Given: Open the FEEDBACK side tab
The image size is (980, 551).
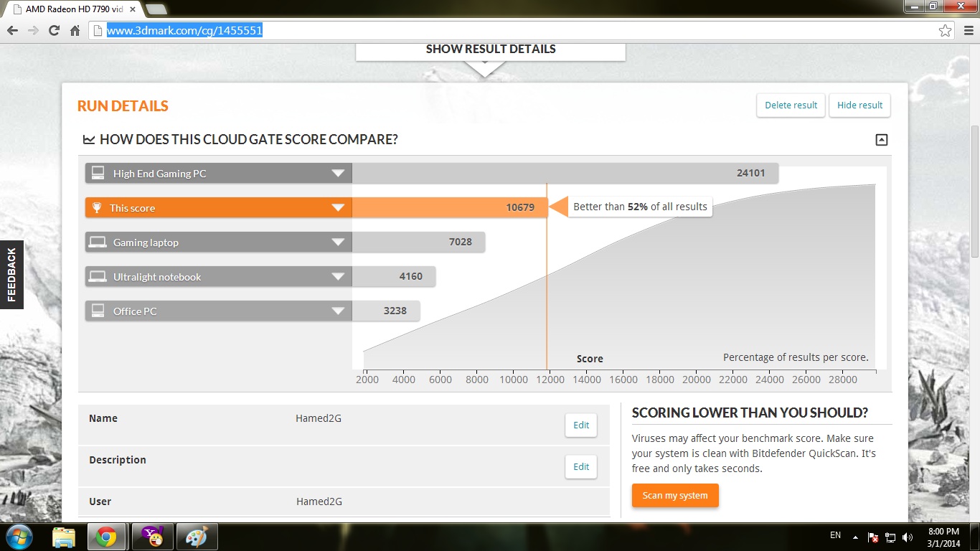Looking at the screenshot, I should [11, 275].
